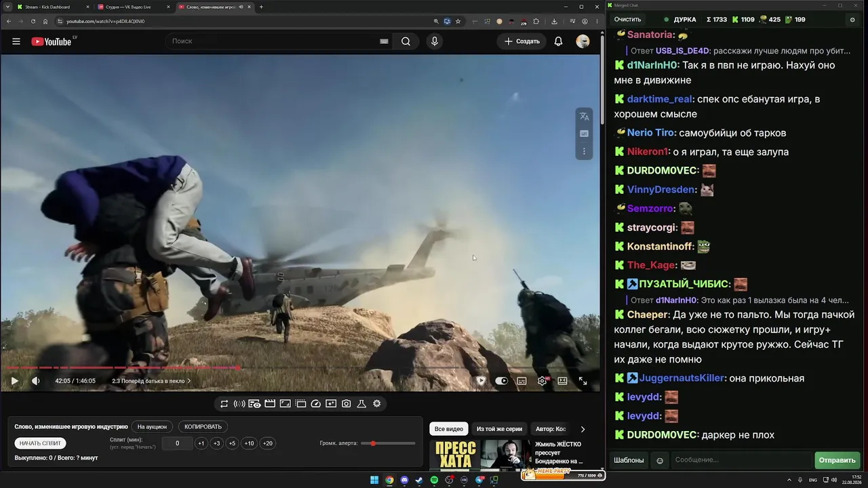Add +20 minutes to split
This screenshot has width=868, height=488.
pyautogui.click(x=268, y=443)
